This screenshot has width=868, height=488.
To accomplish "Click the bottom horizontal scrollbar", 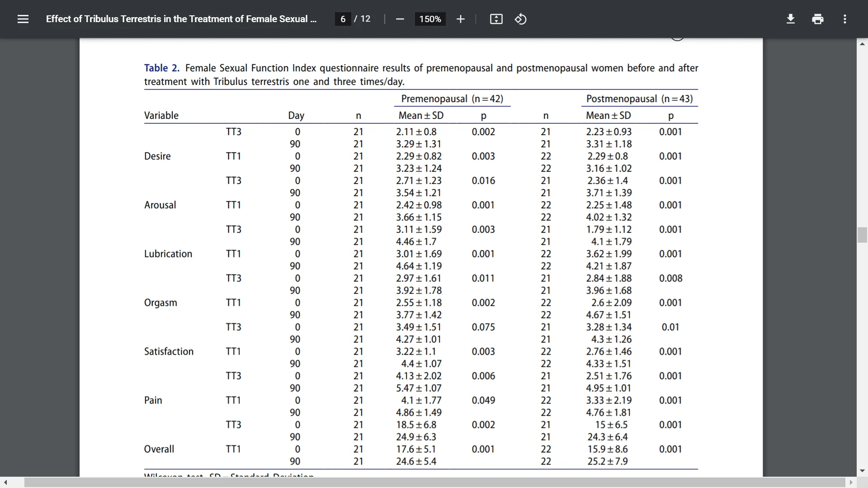I will click(x=434, y=483).
